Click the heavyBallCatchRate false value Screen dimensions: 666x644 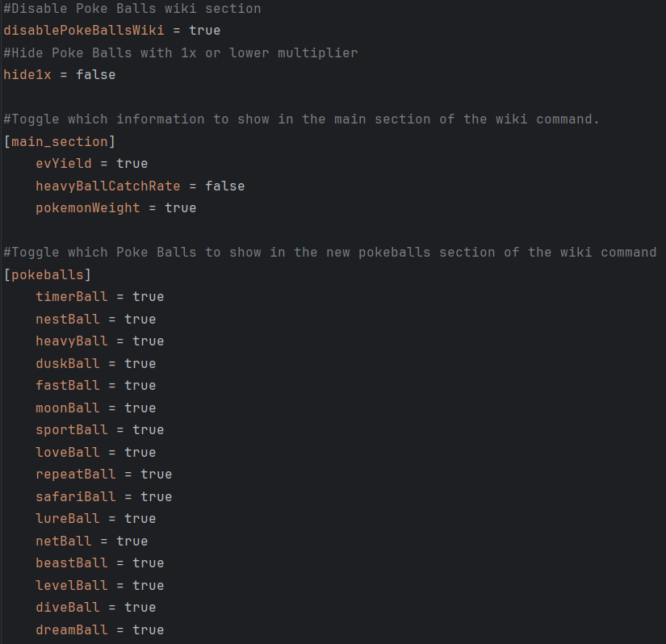(x=224, y=186)
